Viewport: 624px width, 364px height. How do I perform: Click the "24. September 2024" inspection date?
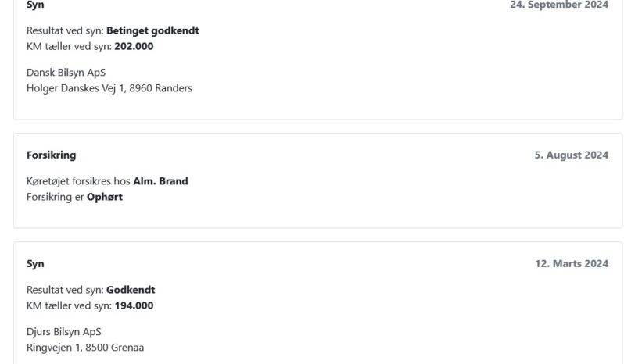(558, 5)
